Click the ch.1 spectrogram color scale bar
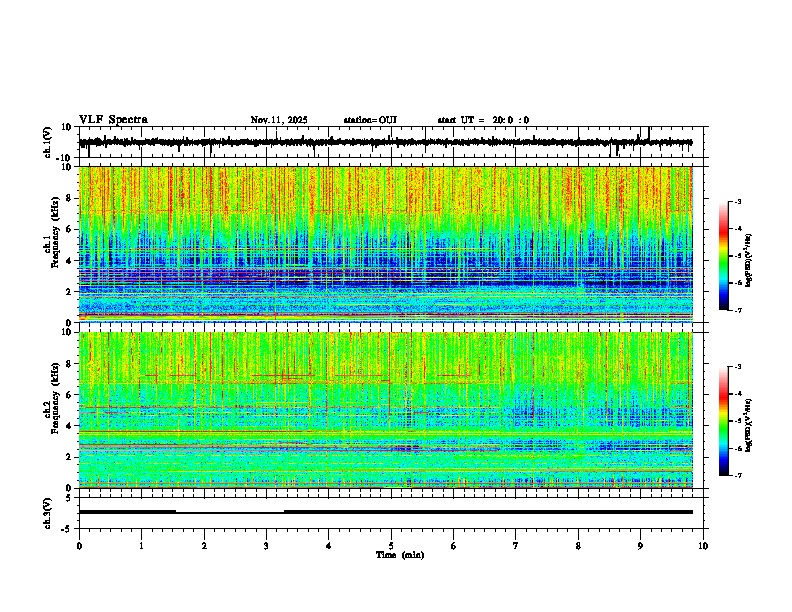The image size is (792, 612). pyautogui.click(x=724, y=256)
